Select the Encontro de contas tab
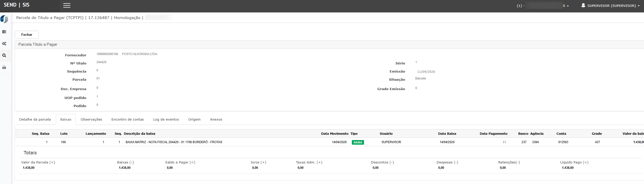 coord(127,120)
